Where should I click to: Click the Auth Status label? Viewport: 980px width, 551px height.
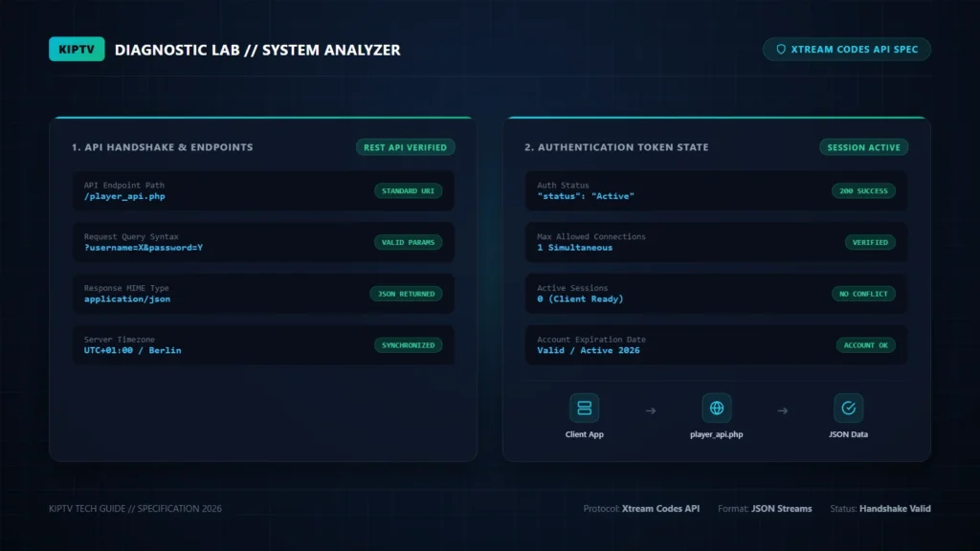[563, 185]
